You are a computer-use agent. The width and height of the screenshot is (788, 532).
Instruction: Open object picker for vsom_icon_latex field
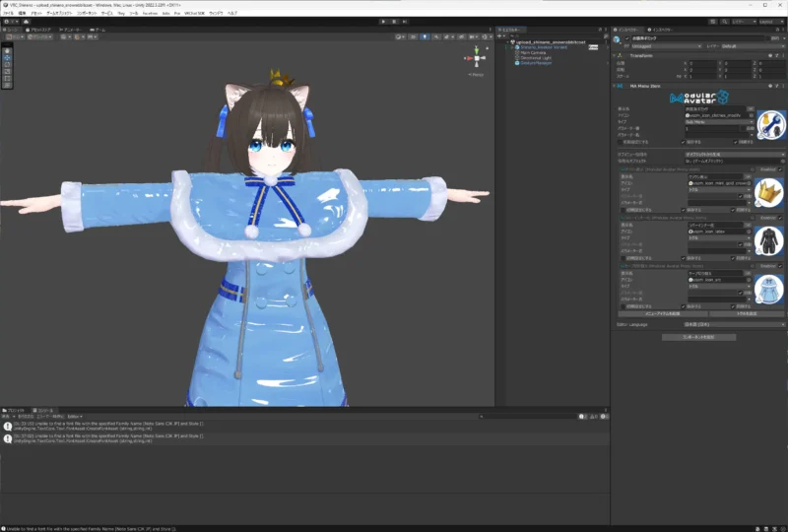click(749, 232)
